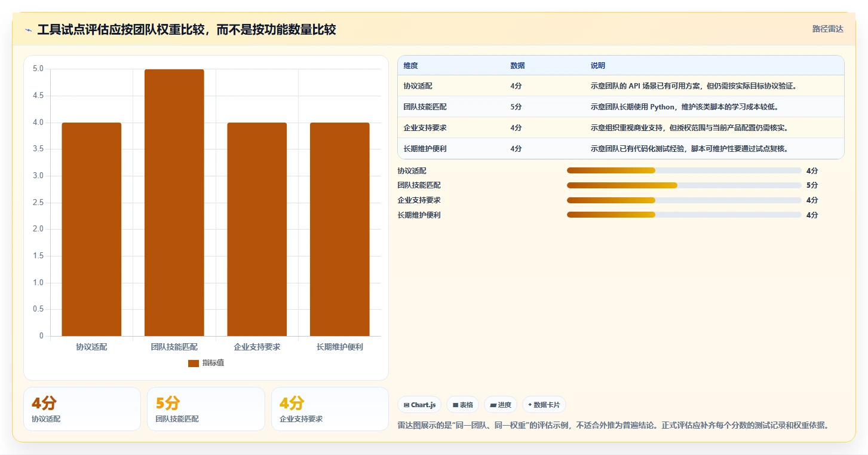Click the 5分 value beside the progress bars
Image resolution: width=868 pixels, height=455 pixels.
point(812,185)
